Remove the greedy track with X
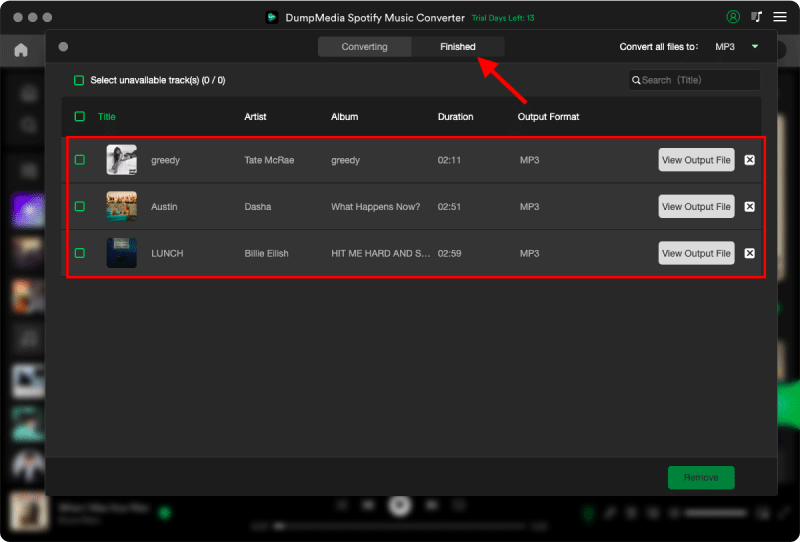The width and height of the screenshot is (800, 542). (749, 160)
